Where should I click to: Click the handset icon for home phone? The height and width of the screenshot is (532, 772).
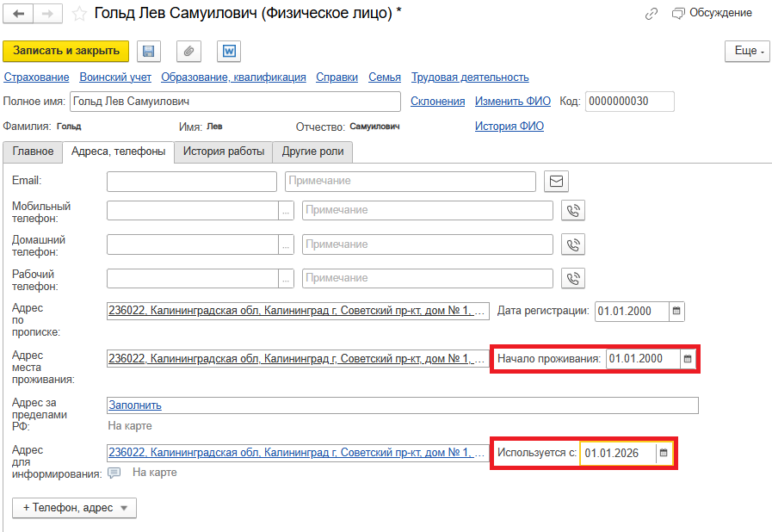point(573,244)
